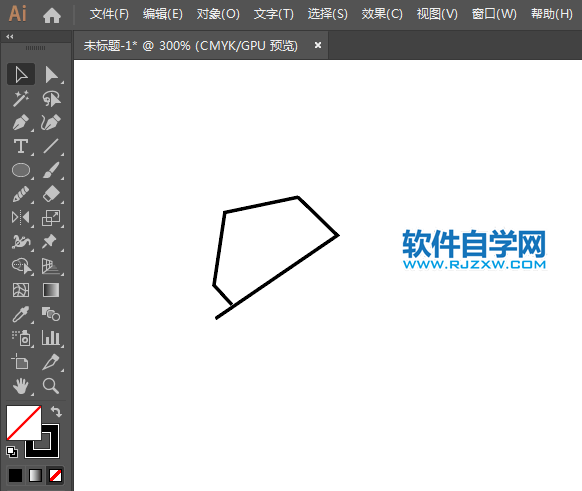Open the 编辑(E) menu

point(163,14)
